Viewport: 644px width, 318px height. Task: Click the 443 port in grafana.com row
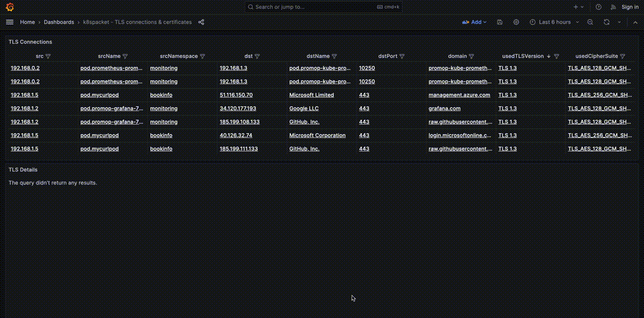pos(364,109)
